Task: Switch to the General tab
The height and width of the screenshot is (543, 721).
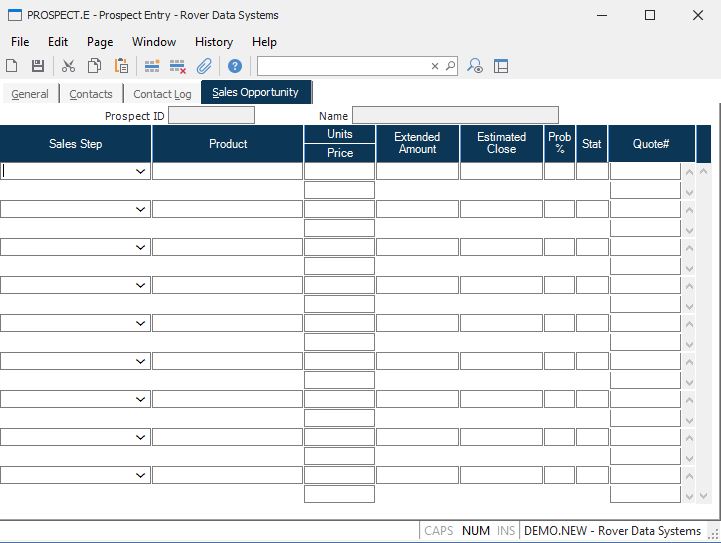Action: [x=30, y=94]
